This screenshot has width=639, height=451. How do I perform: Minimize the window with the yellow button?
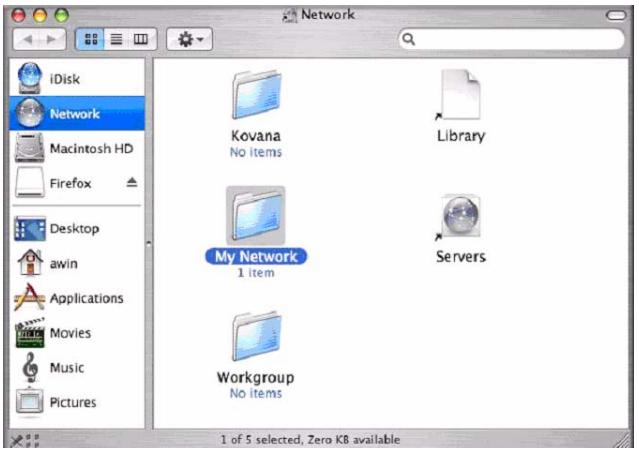tap(40, 15)
